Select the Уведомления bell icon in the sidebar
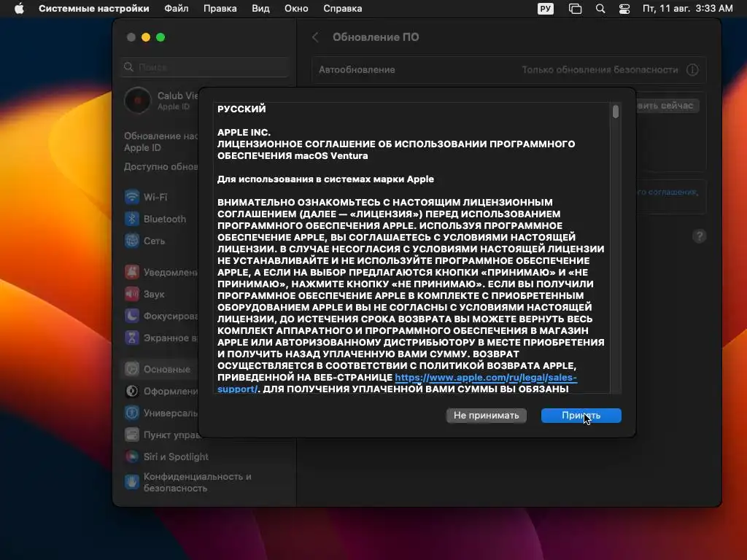Viewport: 747px width, 560px height. (132, 272)
